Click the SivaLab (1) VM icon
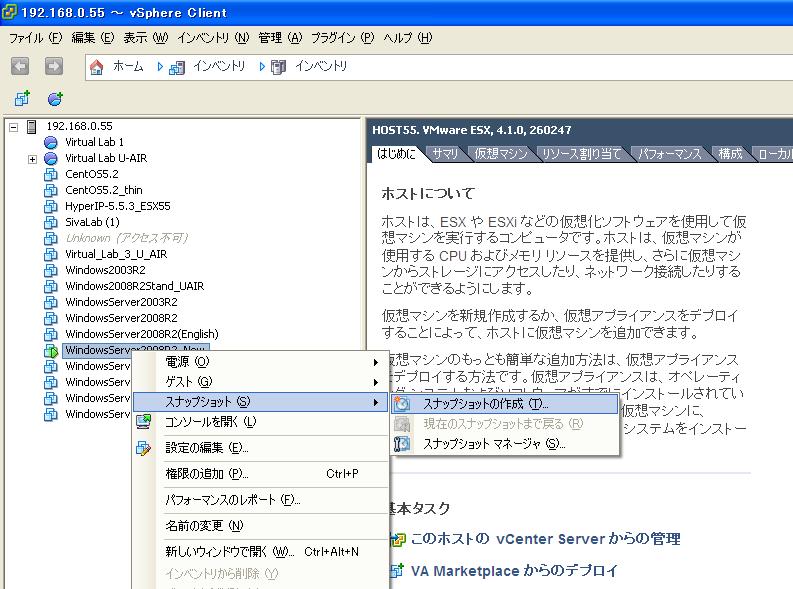This screenshot has height=589, width=793. click(51, 222)
